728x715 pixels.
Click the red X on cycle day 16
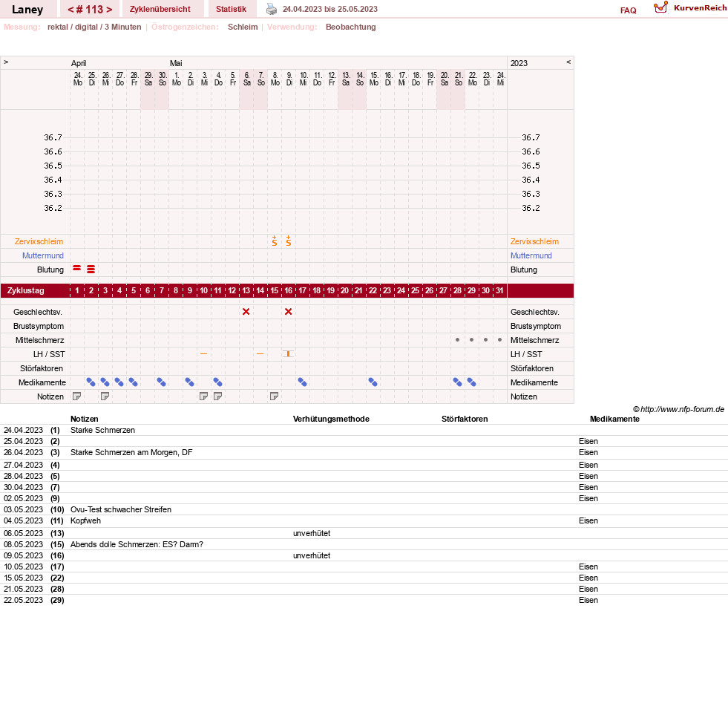[289, 312]
